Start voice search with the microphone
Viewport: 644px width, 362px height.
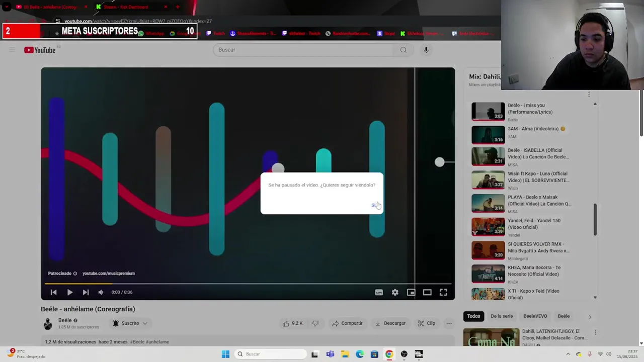pos(426,50)
